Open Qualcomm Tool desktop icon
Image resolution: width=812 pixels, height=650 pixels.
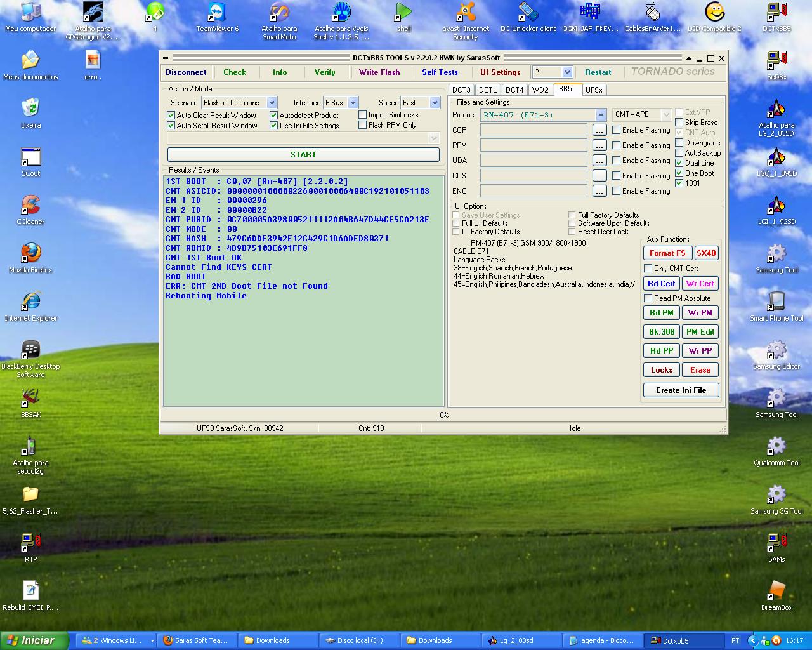tap(776, 451)
